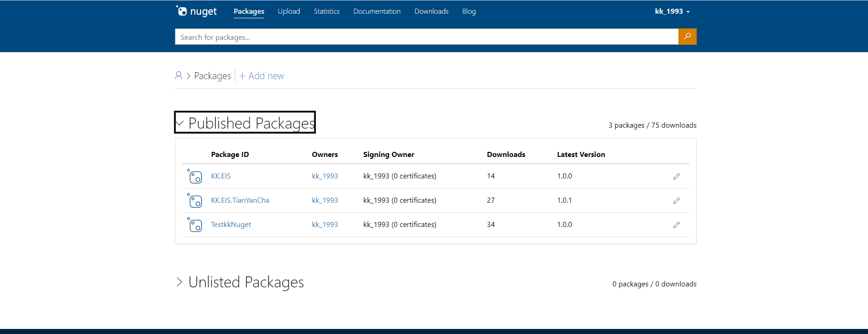Click the KK.EIS.TianYanCha package icon
The image size is (868, 334).
(x=195, y=200)
